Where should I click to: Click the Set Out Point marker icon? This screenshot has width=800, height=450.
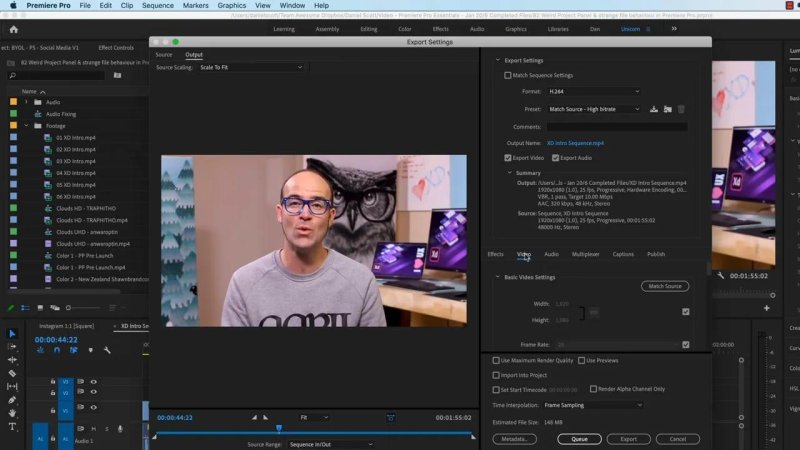pos(265,417)
